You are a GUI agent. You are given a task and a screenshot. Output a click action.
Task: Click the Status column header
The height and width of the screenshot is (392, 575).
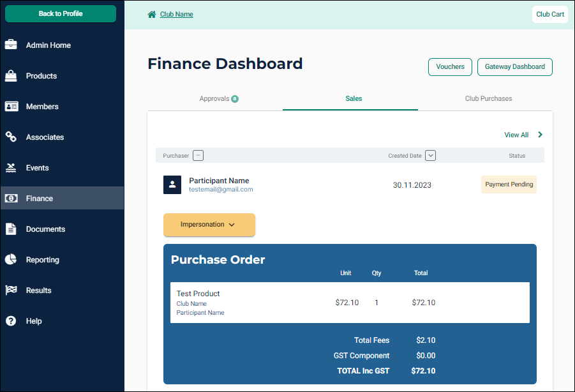517,156
